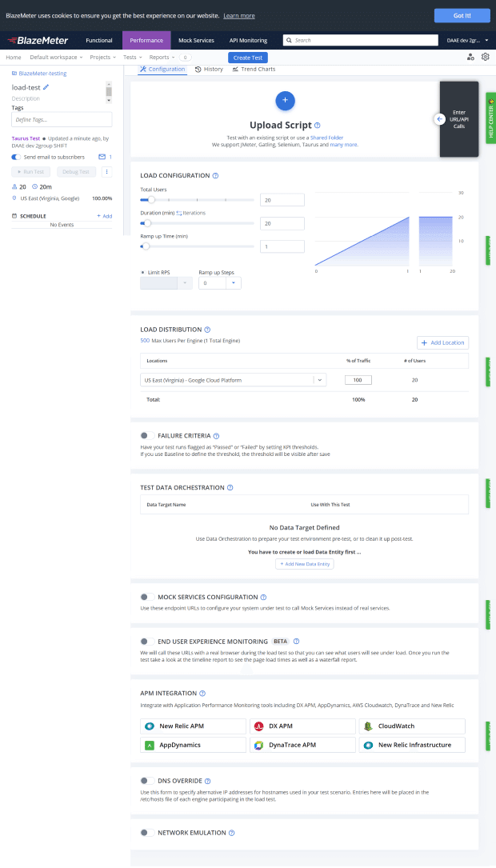The image size is (496, 868).
Task: Click the Duration slider handle
Action: pyautogui.click(x=147, y=223)
